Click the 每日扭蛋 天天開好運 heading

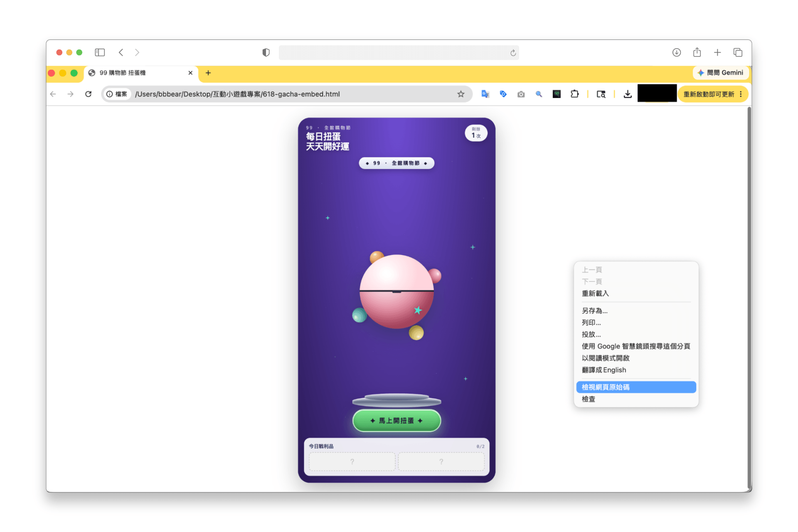[x=328, y=141]
